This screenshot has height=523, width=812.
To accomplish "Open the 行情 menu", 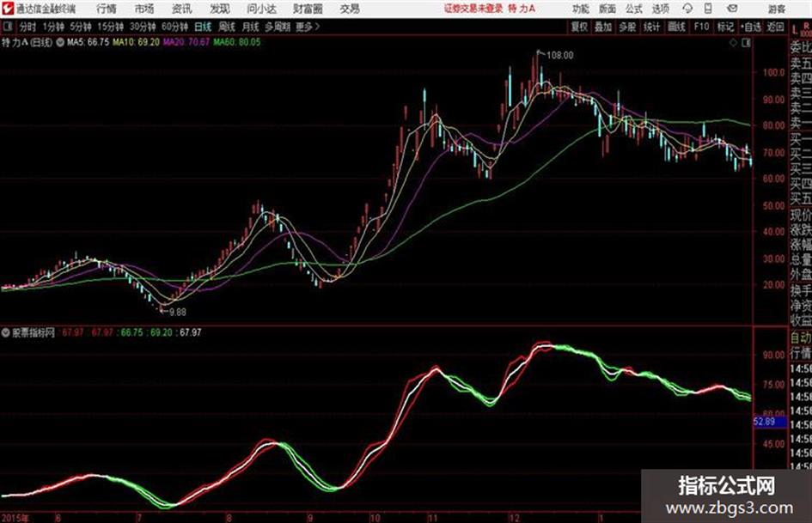I will pos(107,9).
